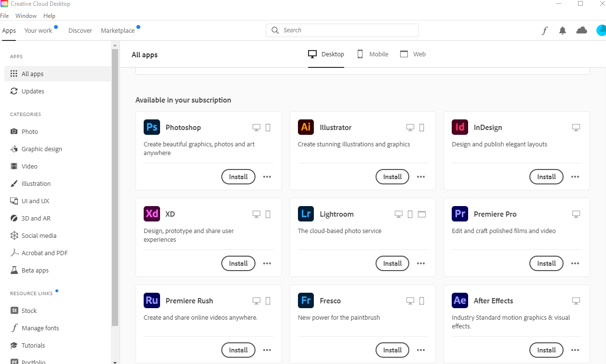The image size is (606, 364).
Task: Switch to the Mobile tab
Action: (373, 54)
